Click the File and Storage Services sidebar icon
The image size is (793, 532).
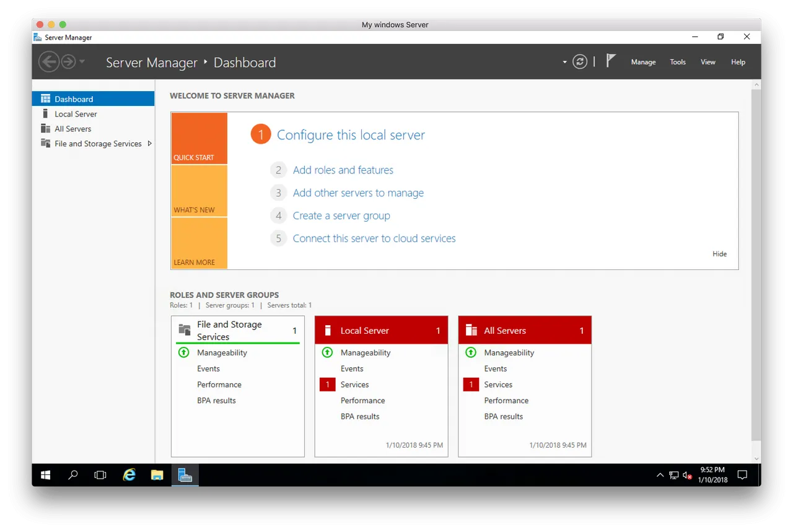coord(45,143)
